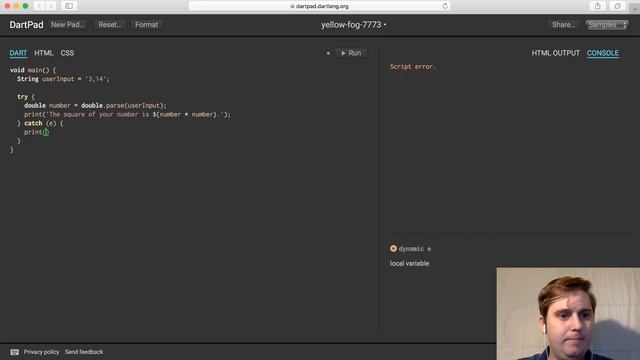Open the Privacy policy link
Viewport: 640px width, 360px height.
click(41, 352)
